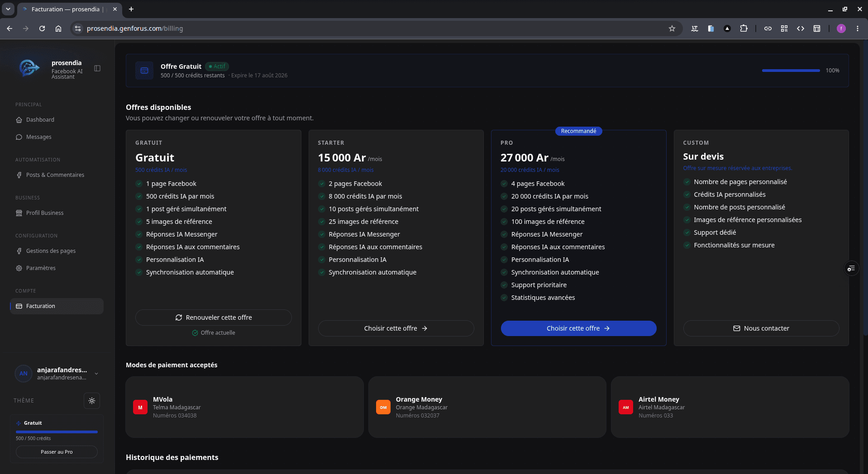Viewport: 868px width, 474px height.
Task: Click the Orange Money logo
Action: tap(383, 407)
